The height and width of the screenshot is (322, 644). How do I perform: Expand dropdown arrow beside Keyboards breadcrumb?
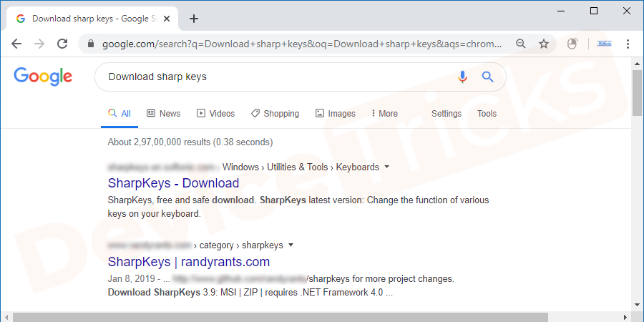click(x=386, y=167)
